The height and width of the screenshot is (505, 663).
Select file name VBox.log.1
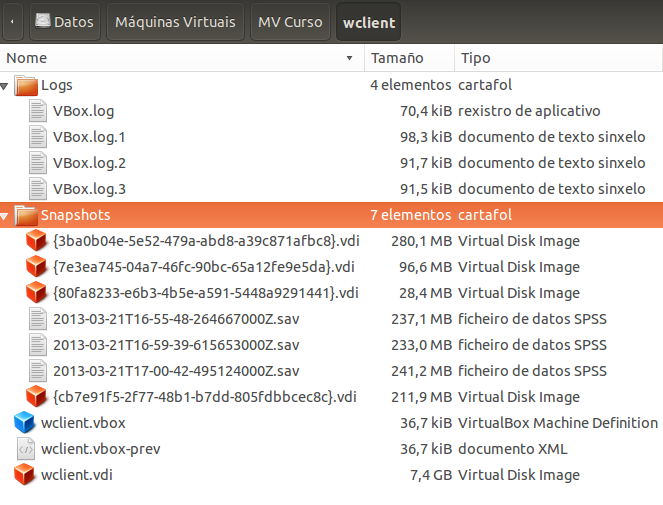coord(89,137)
